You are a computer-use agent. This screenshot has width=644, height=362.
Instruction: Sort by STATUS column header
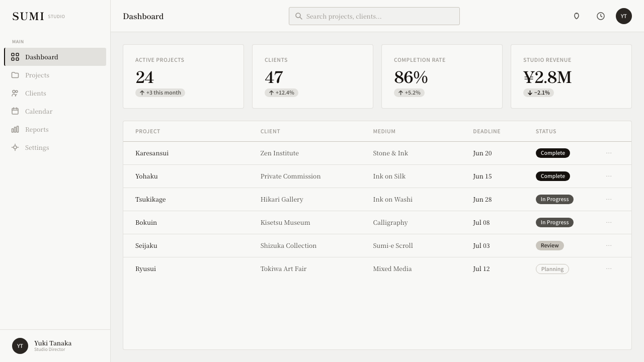546,131
